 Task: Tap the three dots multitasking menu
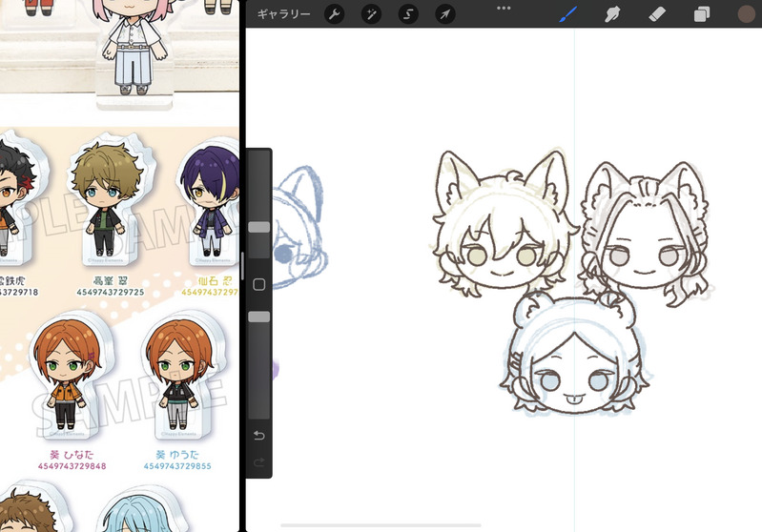(x=504, y=8)
